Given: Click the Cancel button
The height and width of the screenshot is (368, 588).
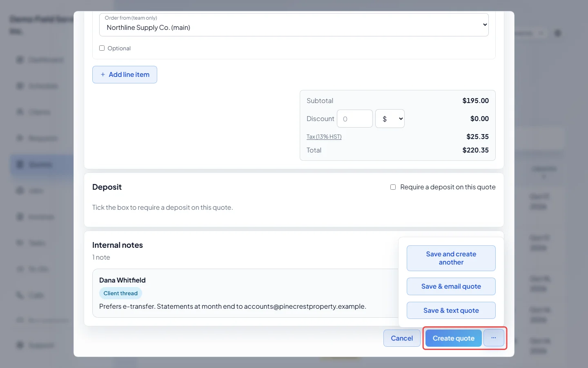Looking at the screenshot, I should tap(402, 338).
